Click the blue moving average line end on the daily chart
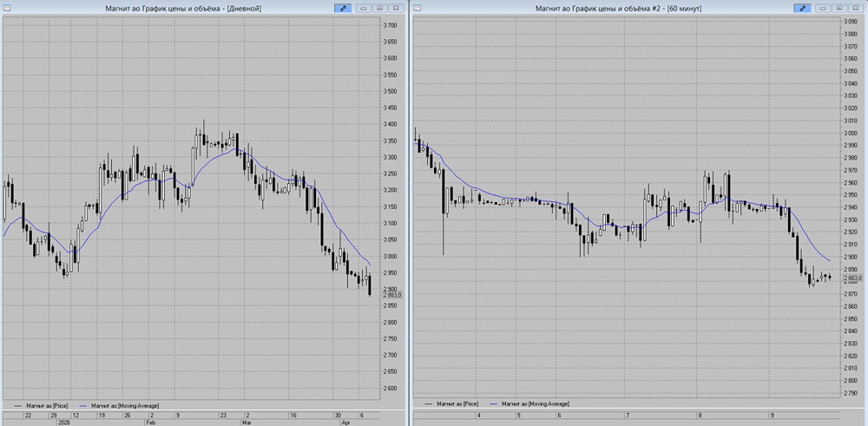The height and width of the screenshot is (426, 868). coord(370,263)
